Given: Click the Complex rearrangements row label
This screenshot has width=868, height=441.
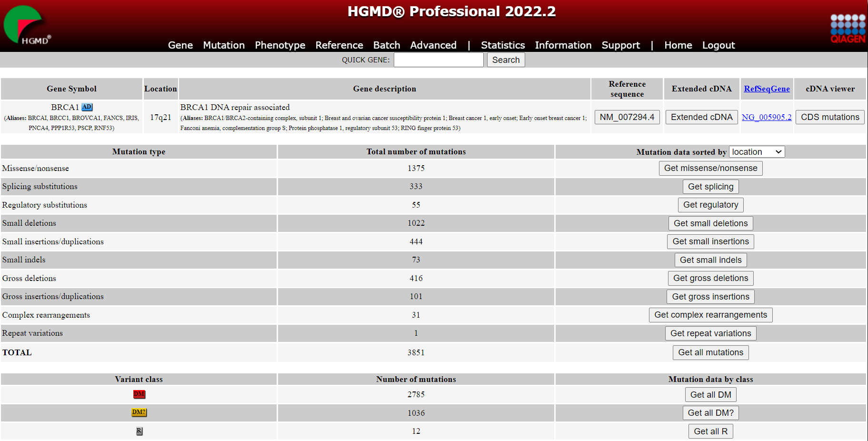Looking at the screenshot, I should pyautogui.click(x=46, y=315).
